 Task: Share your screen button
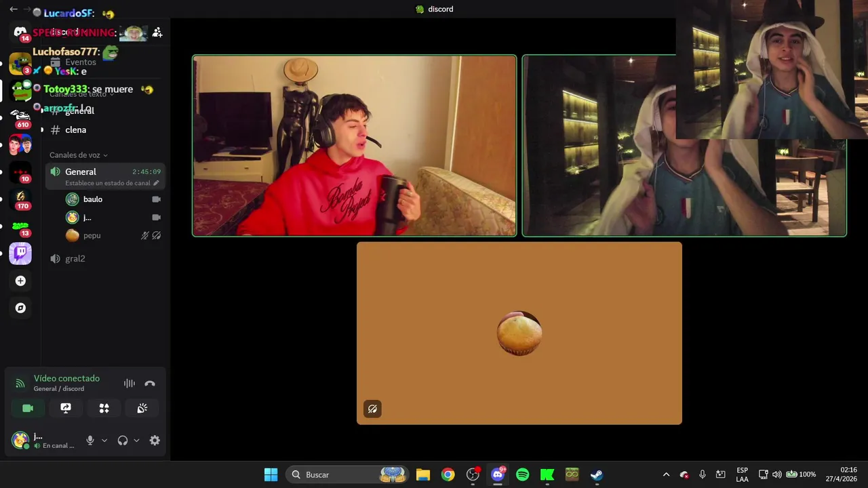point(66,408)
